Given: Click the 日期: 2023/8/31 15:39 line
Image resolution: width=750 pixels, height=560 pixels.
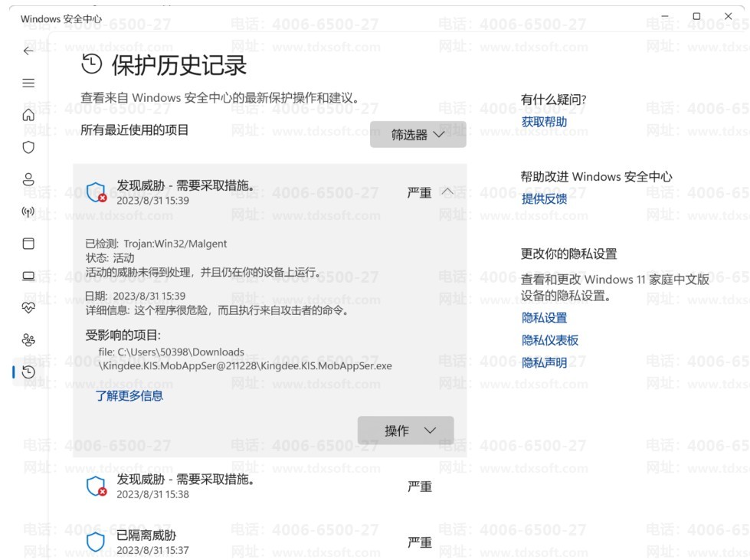Looking at the screenshot, I should (136, 296).
